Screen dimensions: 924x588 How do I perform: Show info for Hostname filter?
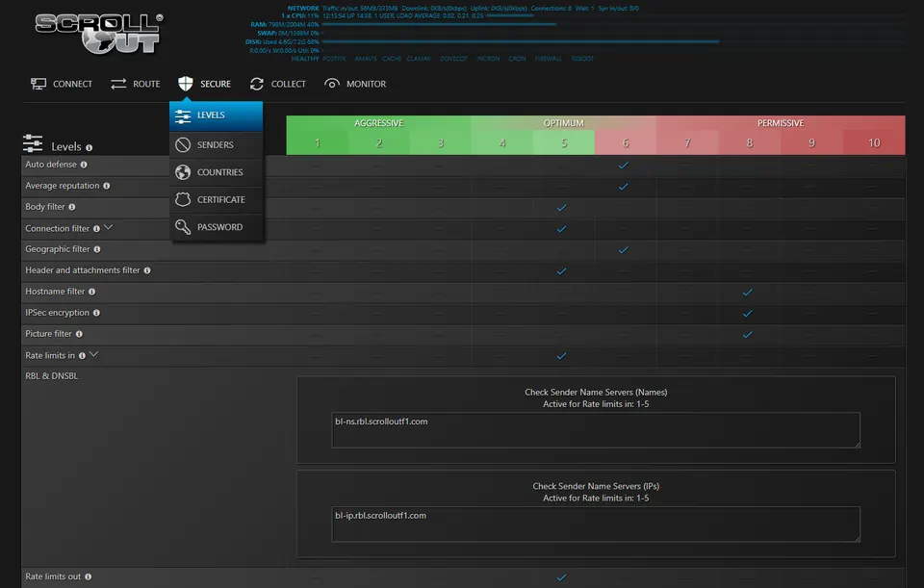click(x=92, y=292)
